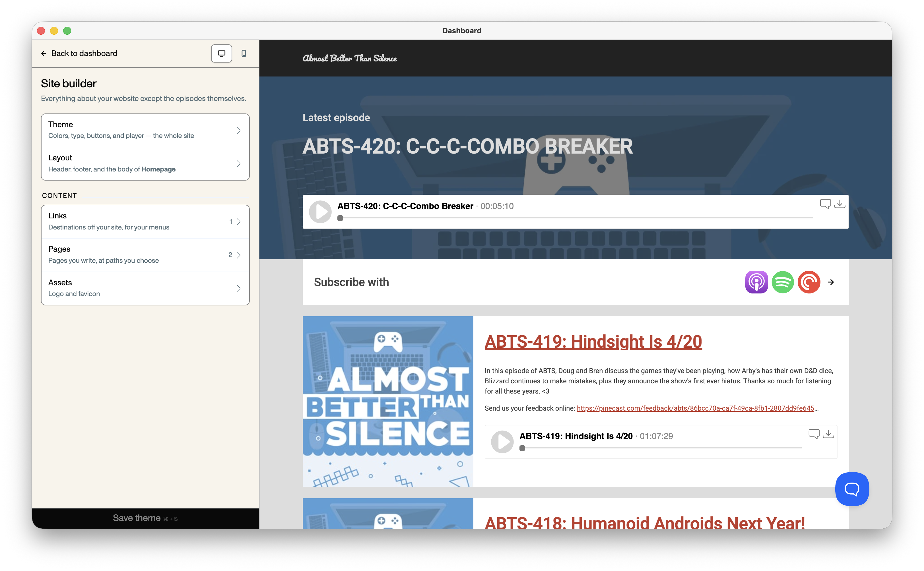Viewport: 924px width, 571px height.
Task: Expand Links using its chevron arrow
Action: (238, 222)
